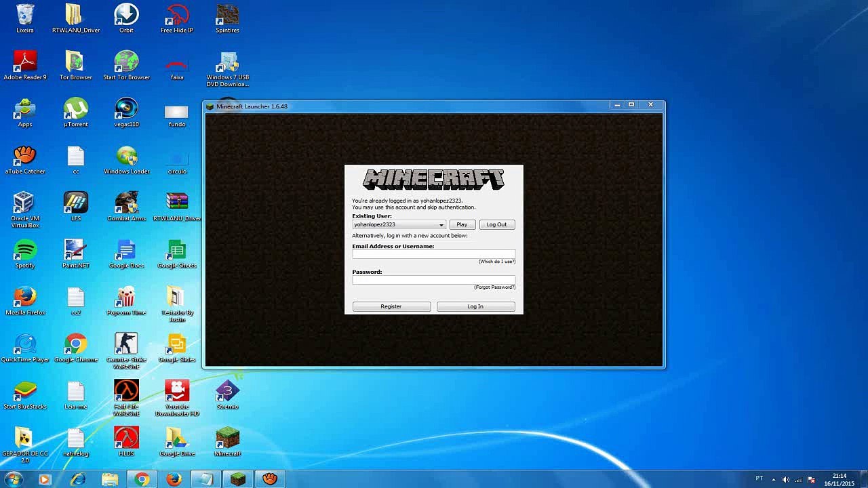Image resolution: width=868 pixels, height=488 pixels.
Task: Click Play in the Minecraft Launcher
Action: [x=462, y=225]
